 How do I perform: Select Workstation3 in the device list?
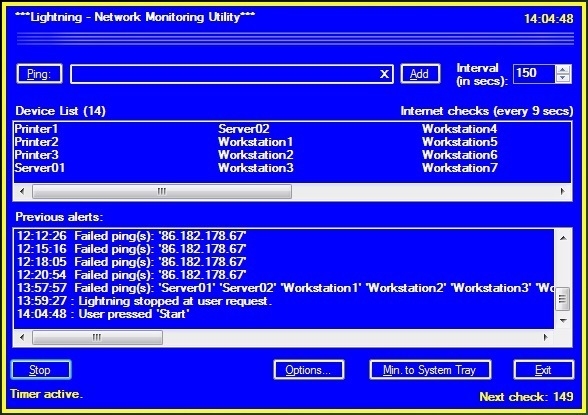(x=255, y=168)
